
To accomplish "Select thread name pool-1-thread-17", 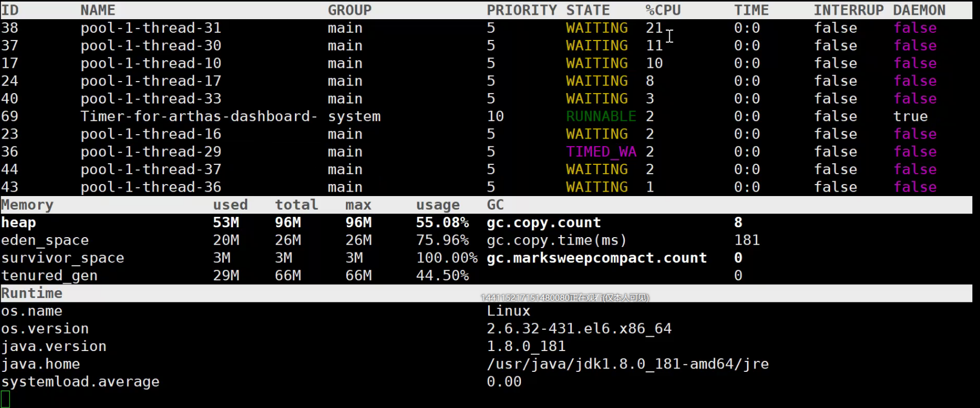I will click(x=151, y=81).
